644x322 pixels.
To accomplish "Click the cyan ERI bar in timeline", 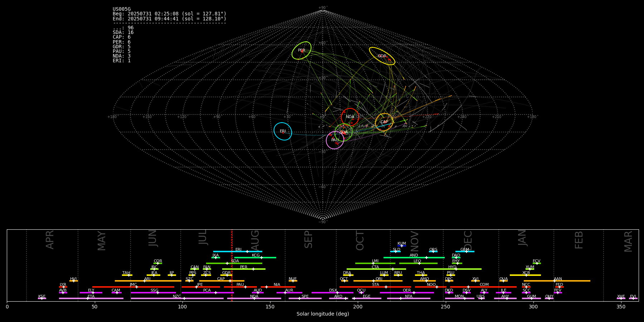I will point(238,252).
